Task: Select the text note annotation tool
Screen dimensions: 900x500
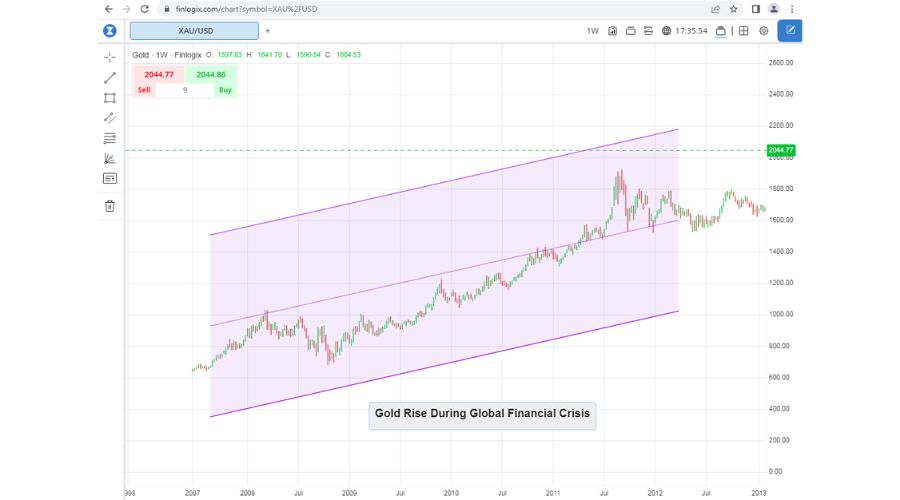Action: [110, 178]
